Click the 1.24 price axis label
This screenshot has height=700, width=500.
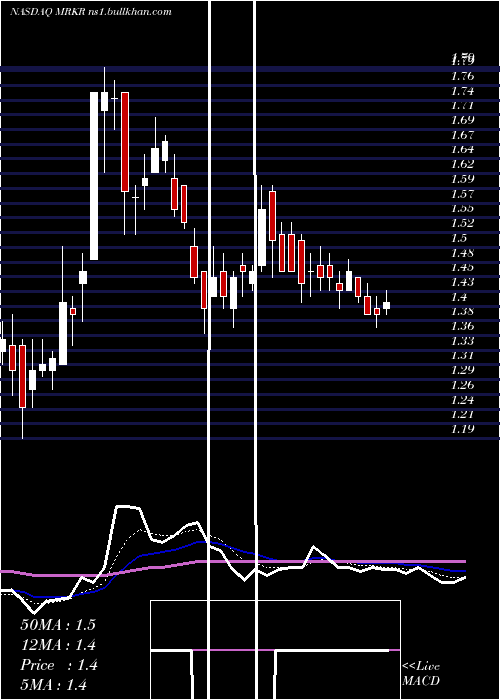pos(462,400)
